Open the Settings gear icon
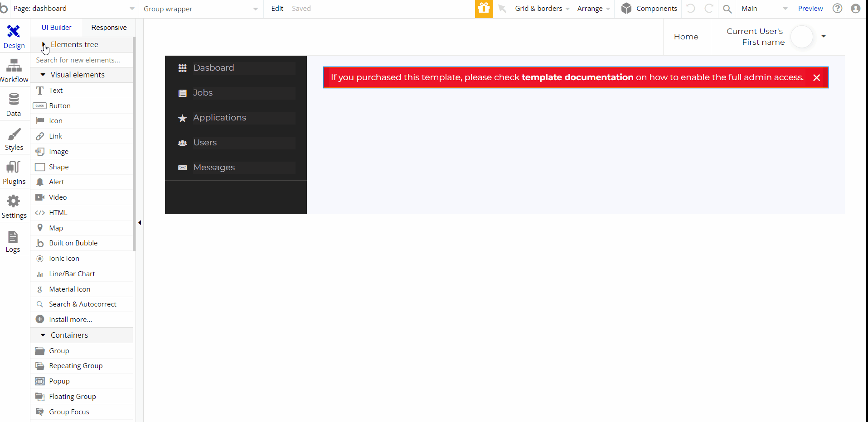The width and height of the screenshot is (868, 422). coord(14,201)
